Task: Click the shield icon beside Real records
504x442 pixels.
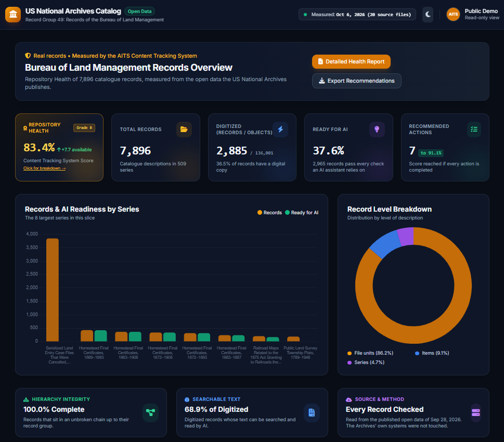Action: tap(28, 56)
